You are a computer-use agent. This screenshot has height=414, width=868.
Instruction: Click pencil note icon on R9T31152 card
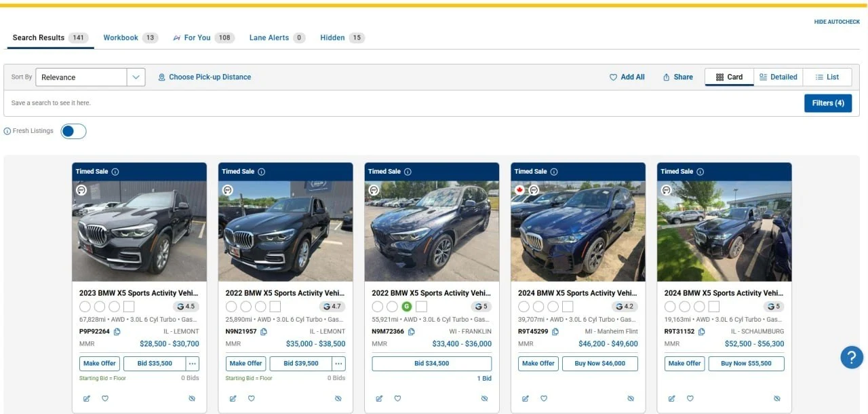point(672,398)
